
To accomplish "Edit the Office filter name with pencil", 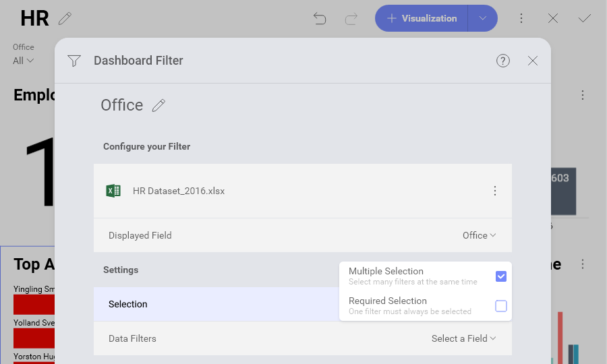I will pyautogui.click(x=158, y=105).
